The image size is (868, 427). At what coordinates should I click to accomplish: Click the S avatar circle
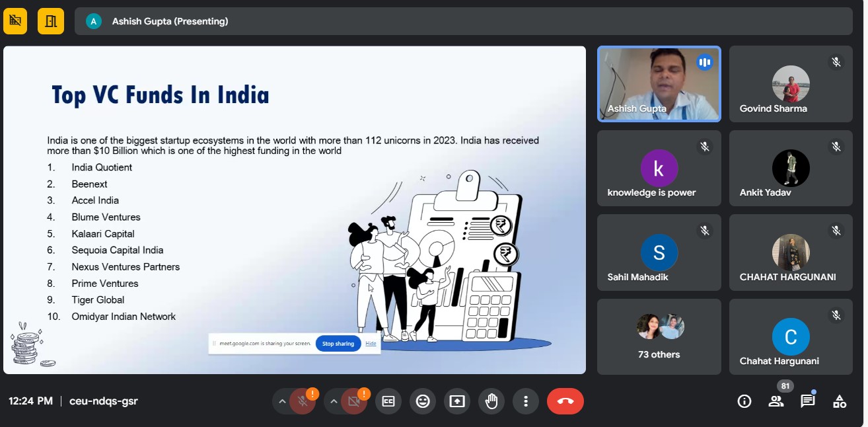659,252
